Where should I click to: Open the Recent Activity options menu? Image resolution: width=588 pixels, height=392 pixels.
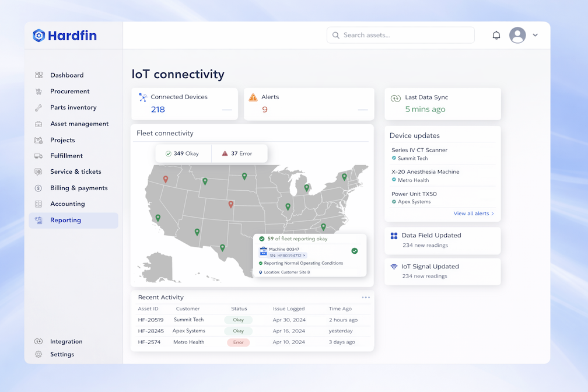pyautogui.click(x=366, y=297)
